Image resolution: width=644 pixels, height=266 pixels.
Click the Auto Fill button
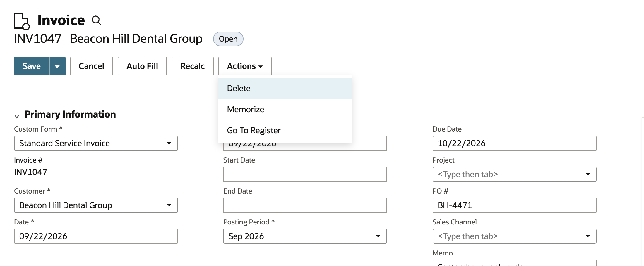point(142,66)
